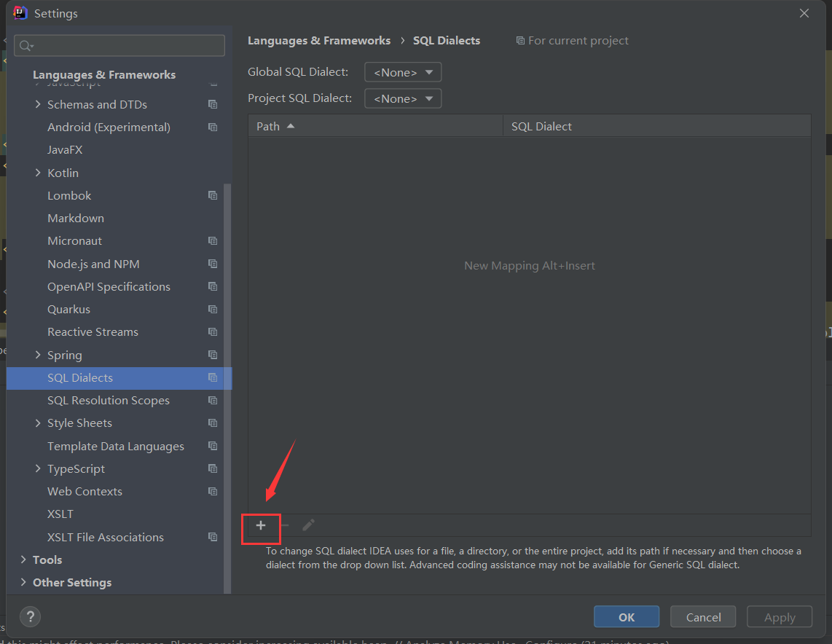This screenshot has height=644, width=832.
Task: Open SQL Resolution Scopes settings
Action: tap(109, 401)
